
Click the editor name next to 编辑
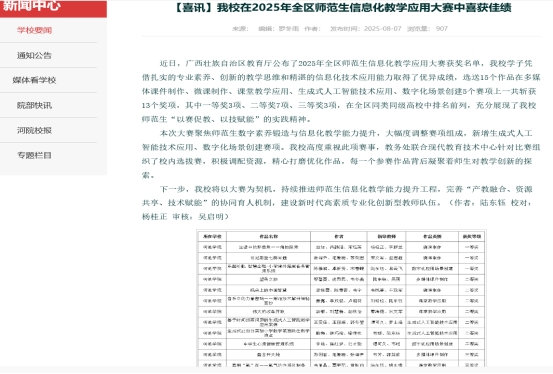tap(288, 29)
